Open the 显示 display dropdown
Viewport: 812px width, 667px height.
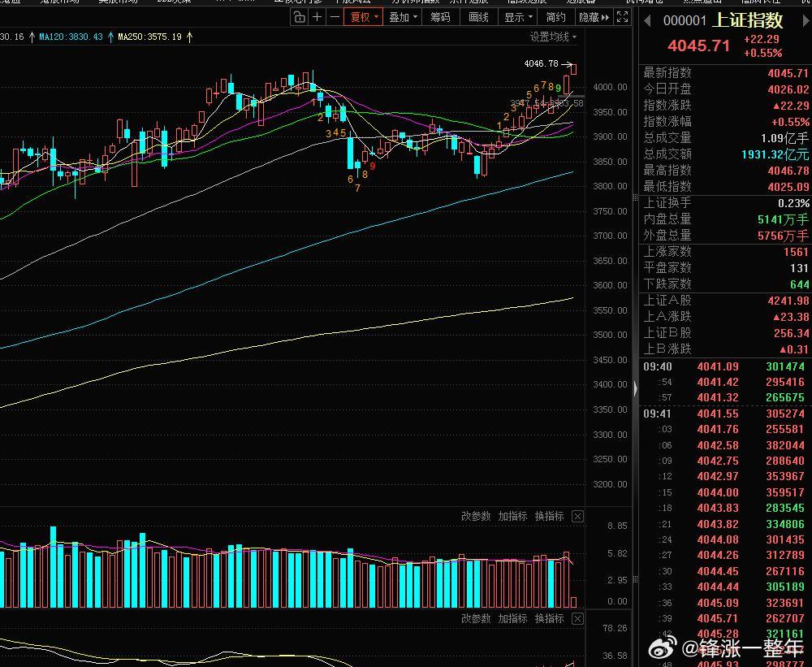(518, 17)
